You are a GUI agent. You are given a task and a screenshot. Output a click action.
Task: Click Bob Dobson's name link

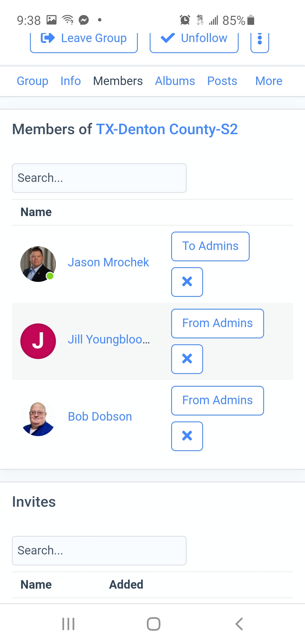tap(100, 417)
